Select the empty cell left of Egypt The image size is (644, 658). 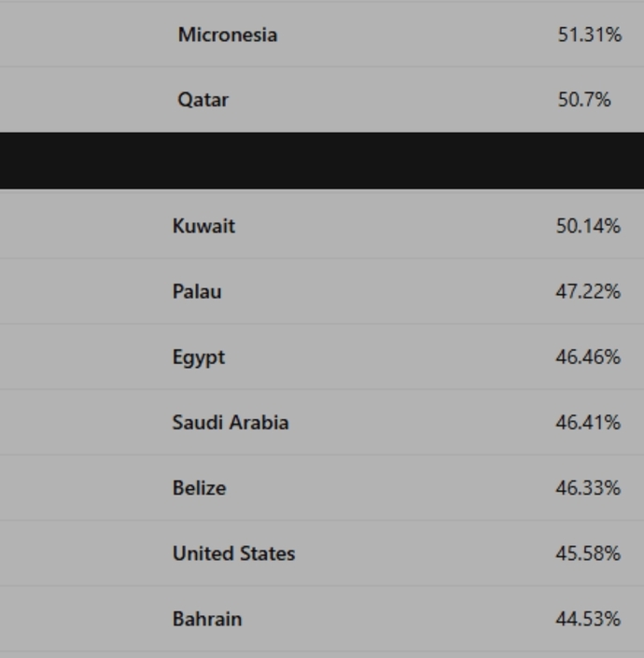84,357
